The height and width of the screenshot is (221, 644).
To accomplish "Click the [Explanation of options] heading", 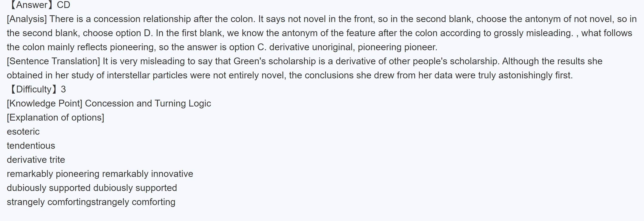I will click(x=55, y=118).
